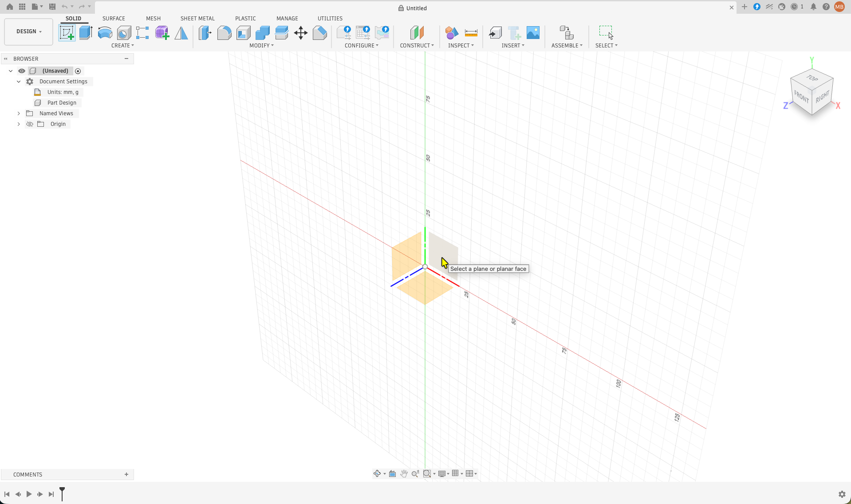Open the CONSTRUCT dropdown menu
The width and height of the screenshot is (851, 504).
(417, 45)
